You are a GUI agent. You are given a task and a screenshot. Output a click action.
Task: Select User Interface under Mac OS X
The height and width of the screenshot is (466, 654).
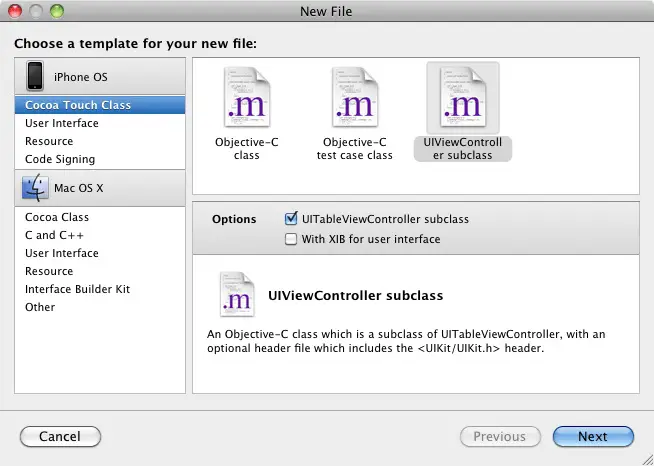coord(100,253)
